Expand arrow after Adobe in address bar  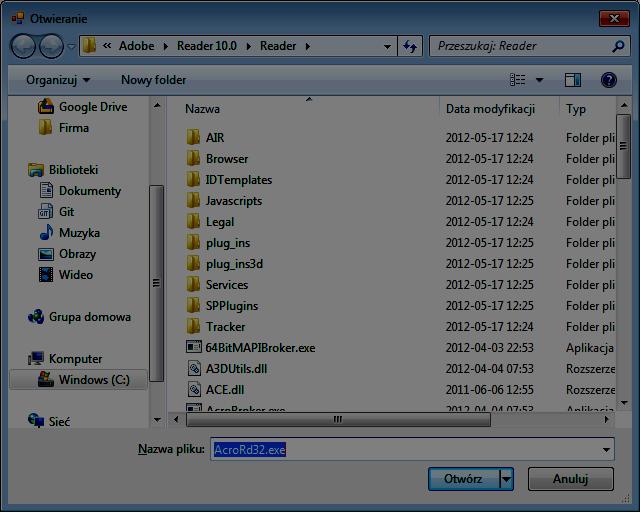[166, 46]
